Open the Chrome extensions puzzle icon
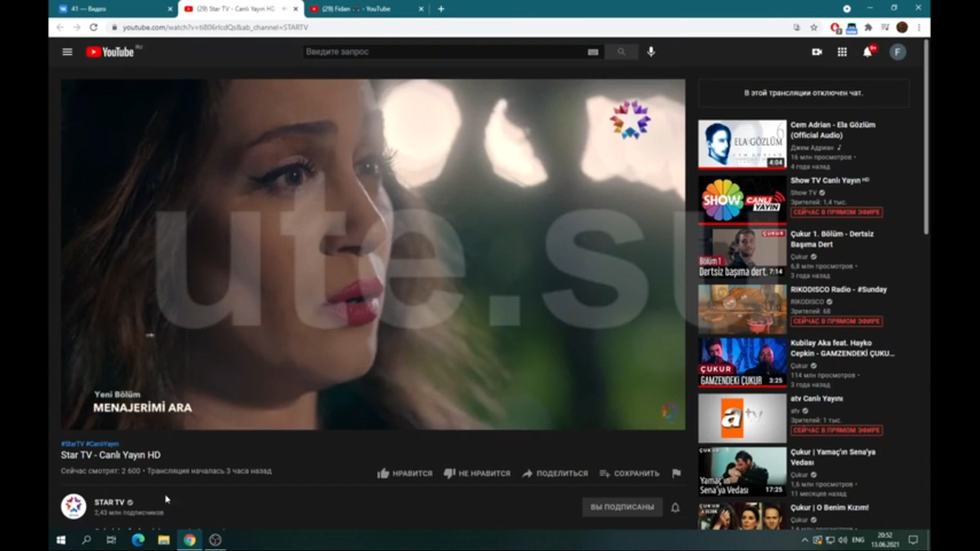Screen dimensions: 980x551 868,27
